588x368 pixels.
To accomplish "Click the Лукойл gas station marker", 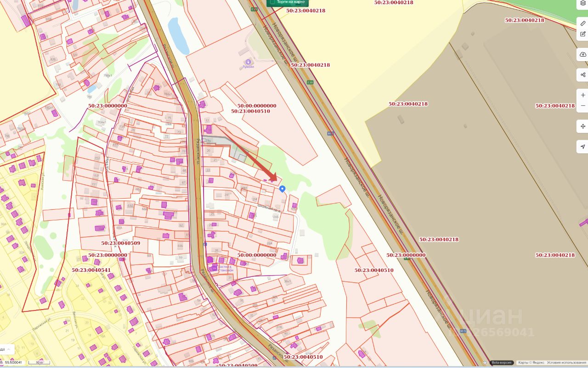I will [x=249, y=62].
